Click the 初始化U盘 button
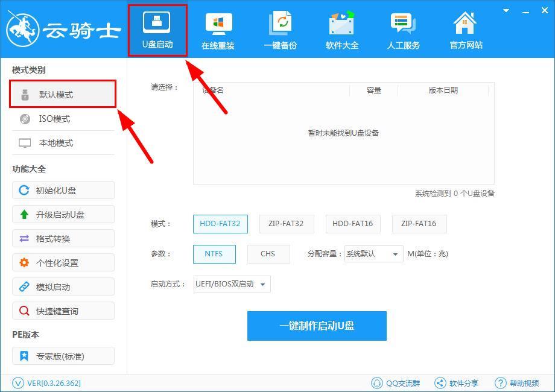 pyautogui.click(x=63, y=191)
